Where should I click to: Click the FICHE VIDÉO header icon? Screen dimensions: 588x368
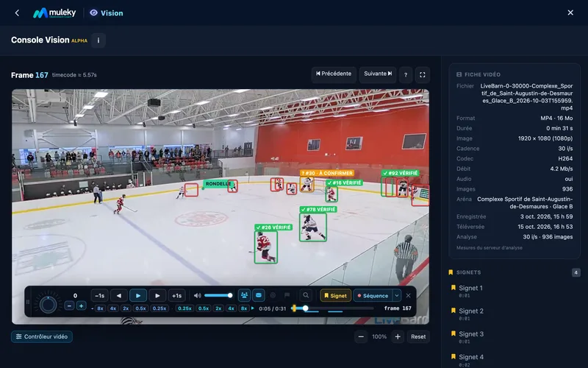pos(459,74)
